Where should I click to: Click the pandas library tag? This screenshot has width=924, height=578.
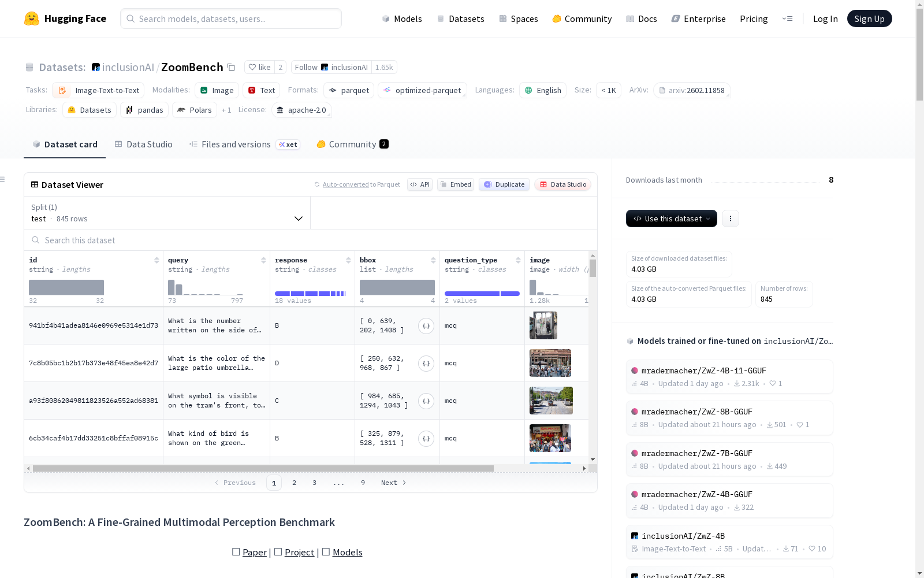(144, 110)
